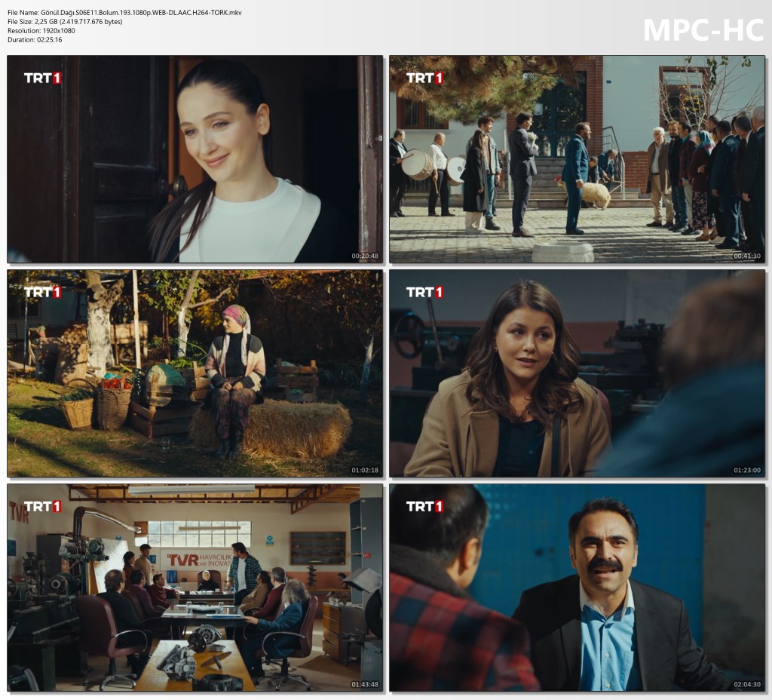Click the File Size 2,25 GB text
This screenshot has height=700, width=772.
[65, 22]
